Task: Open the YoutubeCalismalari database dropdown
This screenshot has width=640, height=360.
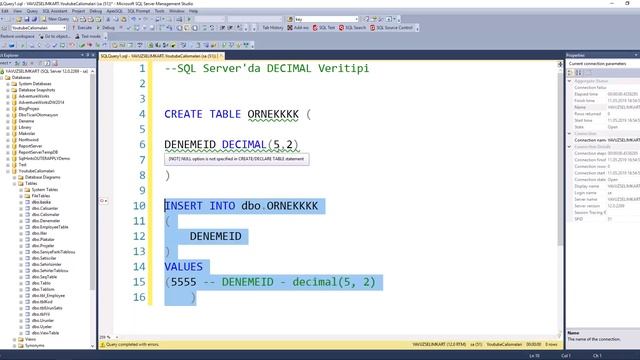Action: [x=64, y=28]
